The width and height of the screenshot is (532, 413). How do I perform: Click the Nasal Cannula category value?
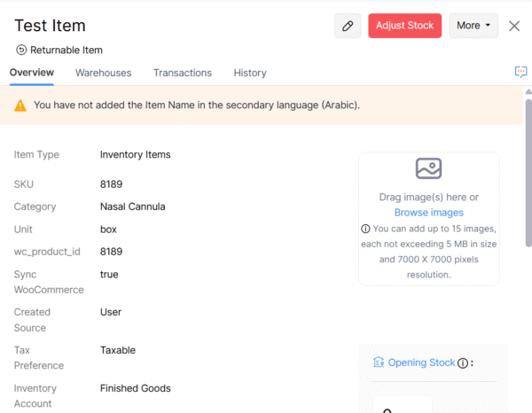click(x=133, y=206)
